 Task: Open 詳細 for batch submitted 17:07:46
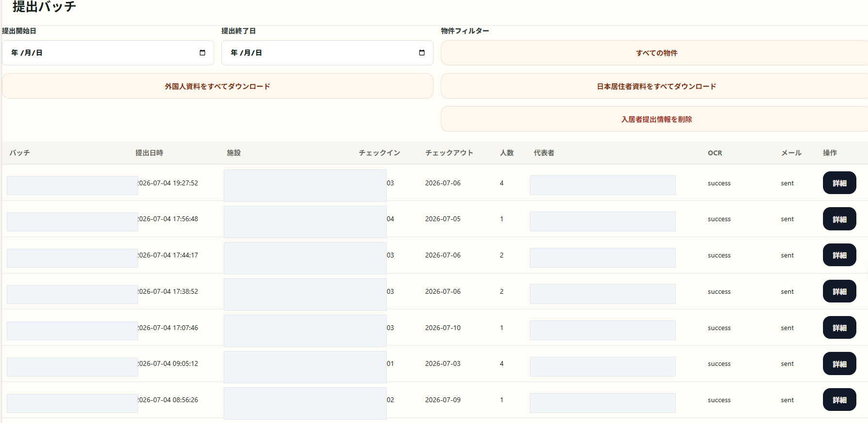click(x=839, y=328)
